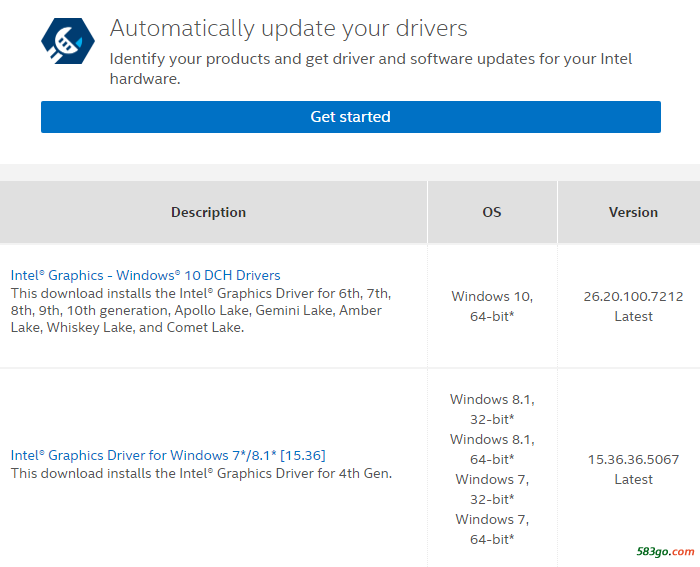Open Intel Graphics Driver for Windows 7*/8.1* [15.36] link
The width and height of the screenshot is (700, 567).
pos(168,455)
